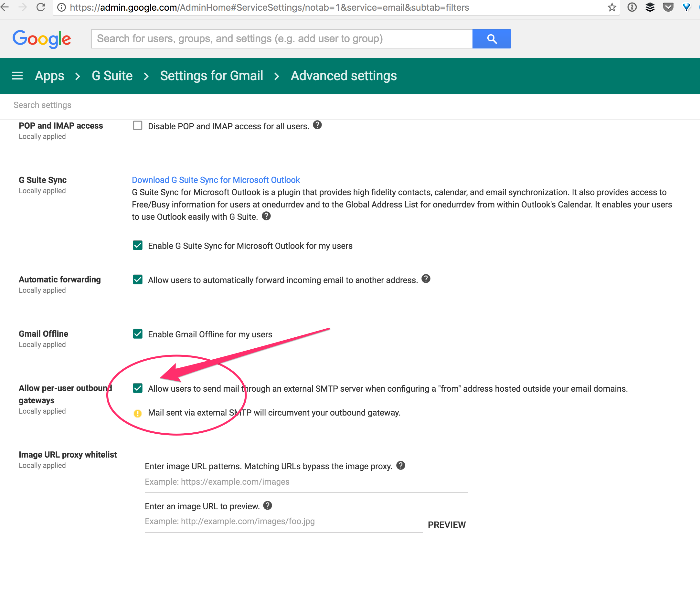This screenshot has height=592, width=700.
Task: Open help for image URL patterns
Action: (x=401, y=465)
